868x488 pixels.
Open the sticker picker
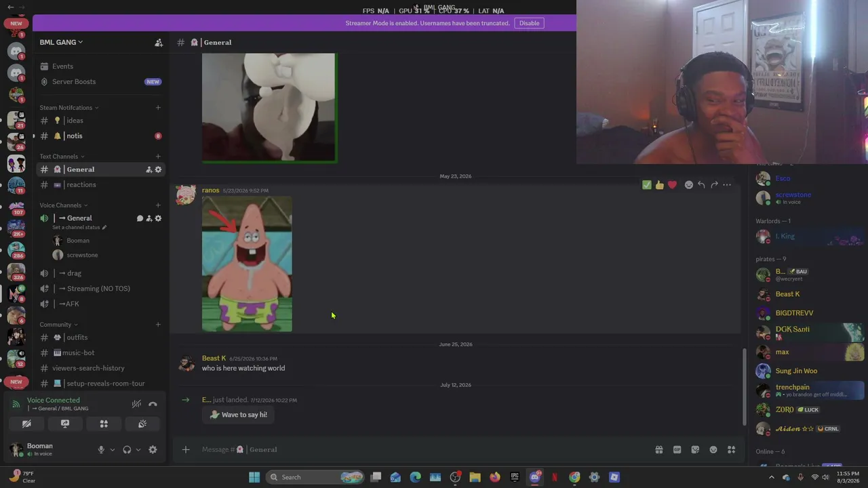tap(695, 449)
